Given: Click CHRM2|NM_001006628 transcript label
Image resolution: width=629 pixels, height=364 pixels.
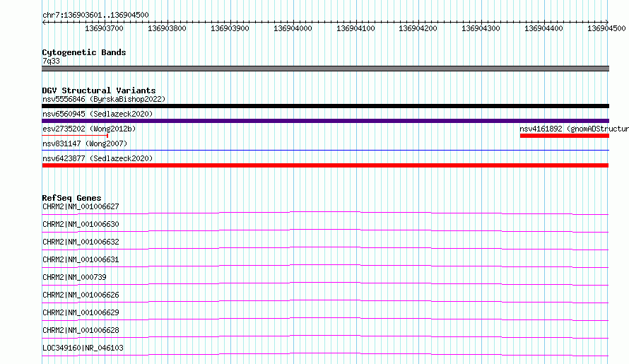Looking at the screenshot, I should (81, 330).
